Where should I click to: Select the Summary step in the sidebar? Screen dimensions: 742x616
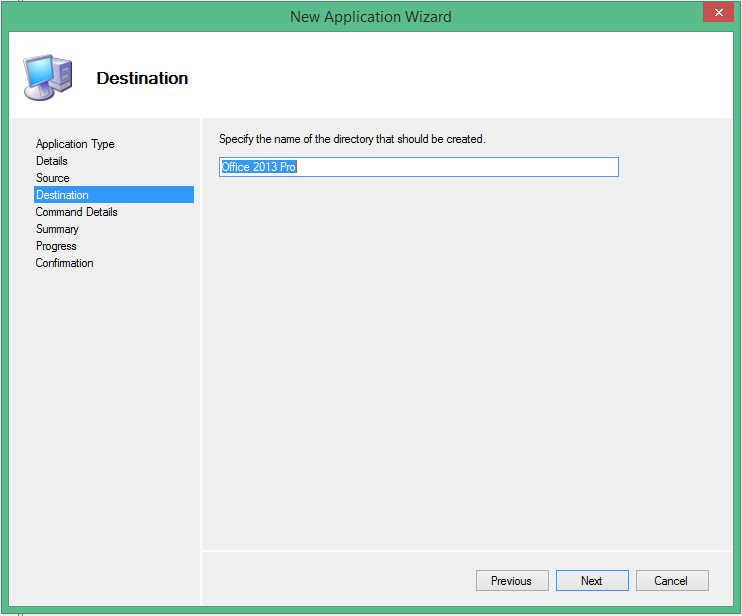coord(57,229)
